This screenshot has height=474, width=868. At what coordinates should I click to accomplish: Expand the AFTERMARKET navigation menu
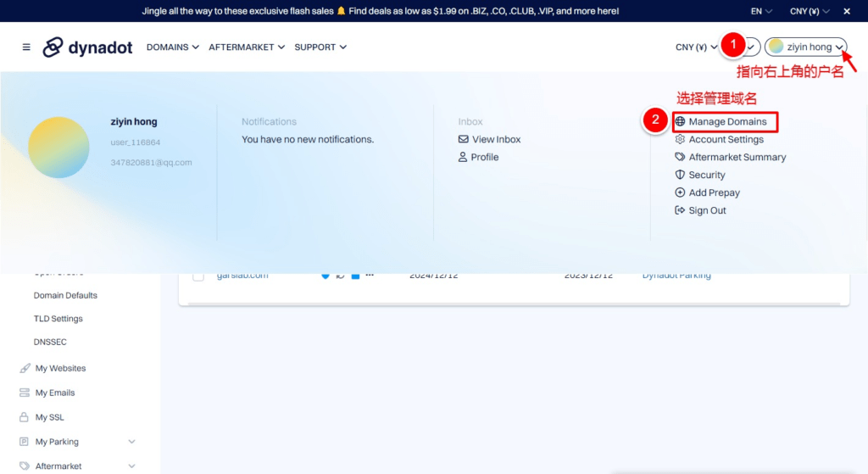click(247, 47)
